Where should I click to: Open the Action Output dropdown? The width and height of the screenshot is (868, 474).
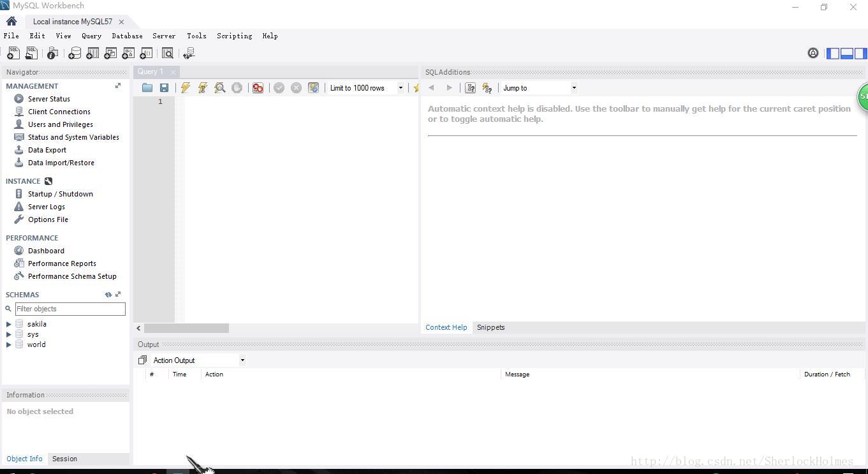coord(242,360)
